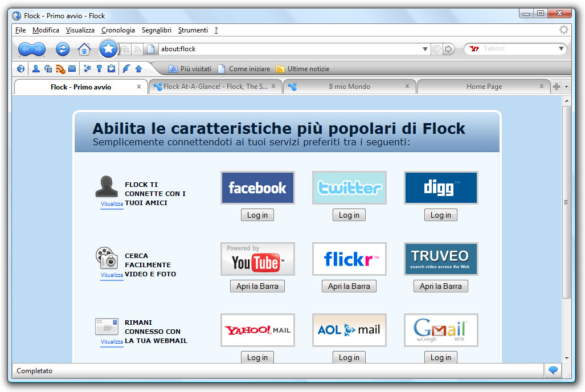This screenshot has width=585, height=392.
Task: Click the mail icon beside Rimani connesso
Action: 107,326
